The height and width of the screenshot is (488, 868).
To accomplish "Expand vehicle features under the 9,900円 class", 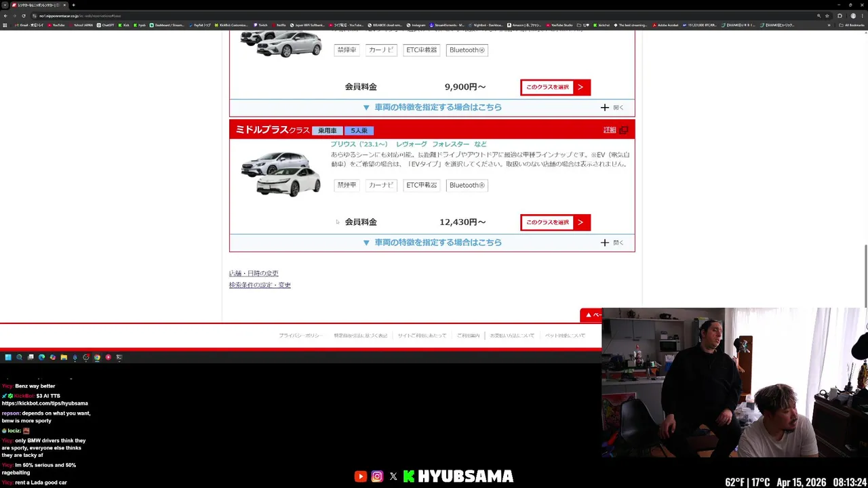I will click(x=432, y=107).
